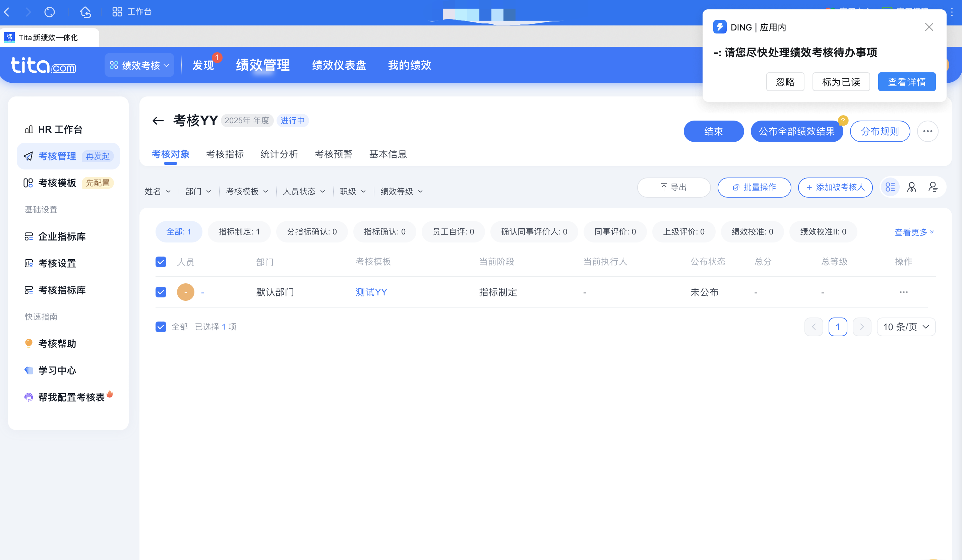
Task: Uncheck the checkbox on the 默认部门 row
Action: 161,292
